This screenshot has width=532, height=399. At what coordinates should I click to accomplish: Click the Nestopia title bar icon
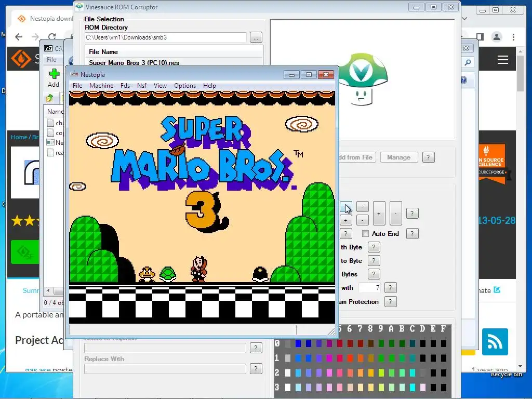coord(74,74)
